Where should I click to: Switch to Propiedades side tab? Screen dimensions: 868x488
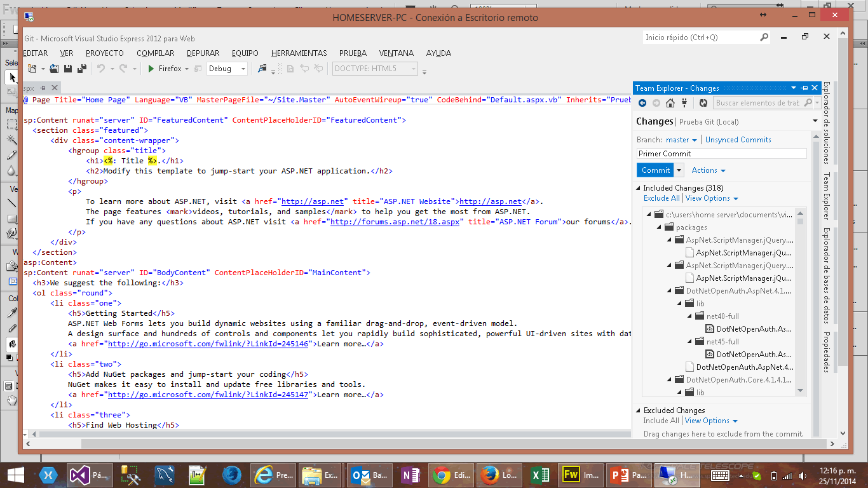[x=826, y=352]
